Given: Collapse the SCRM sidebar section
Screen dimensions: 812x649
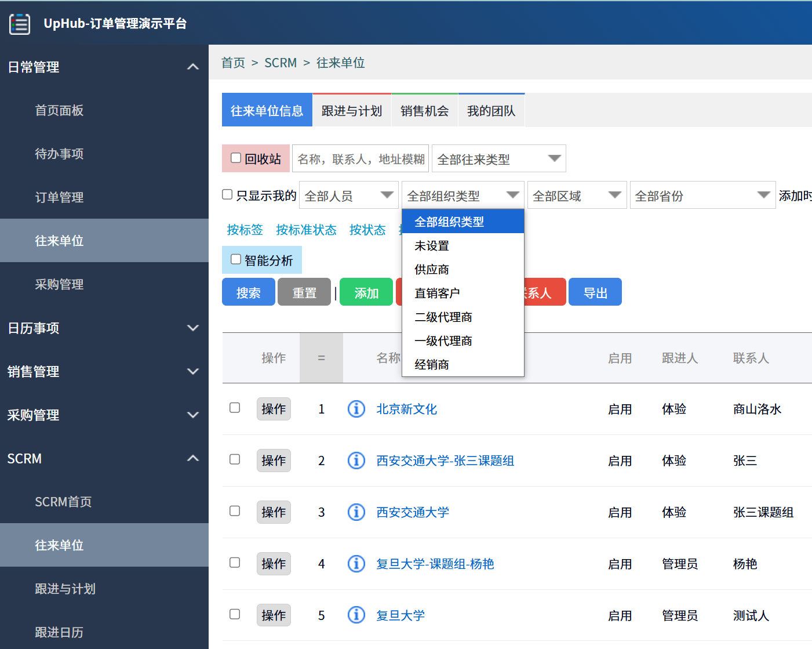Looking at the screenshot, I should pos(193,458).
